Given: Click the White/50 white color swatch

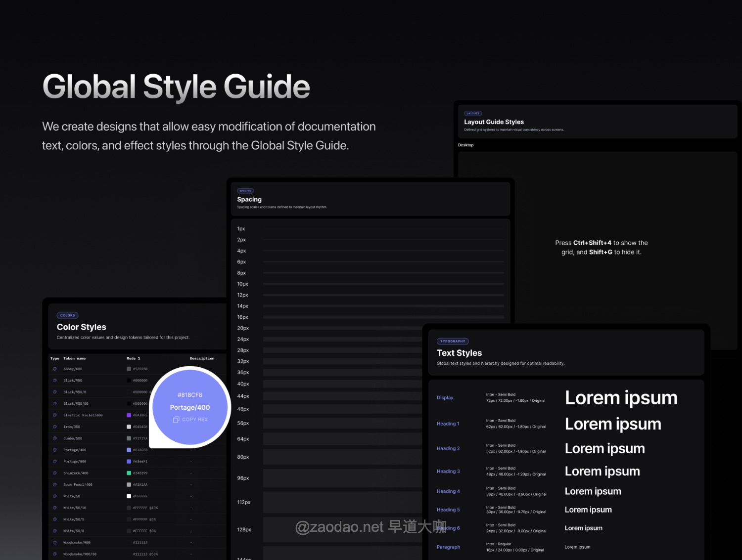Looking at the screenshot, I should 129,496.
